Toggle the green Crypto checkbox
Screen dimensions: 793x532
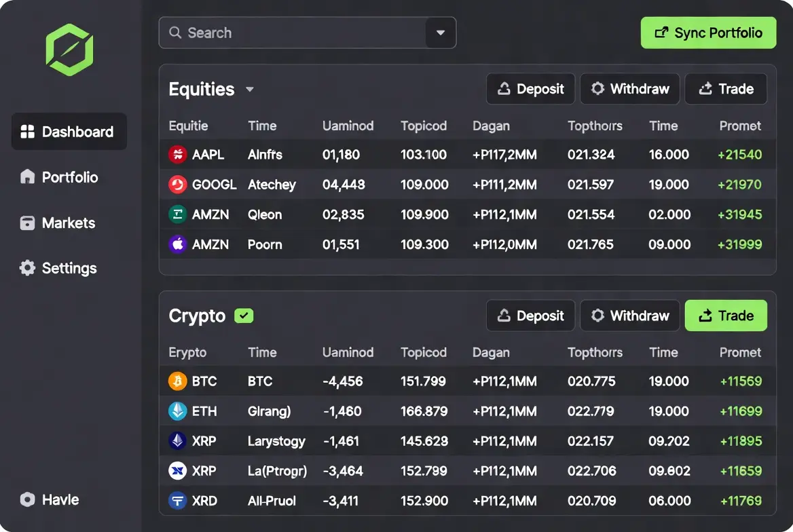(244, 316)
